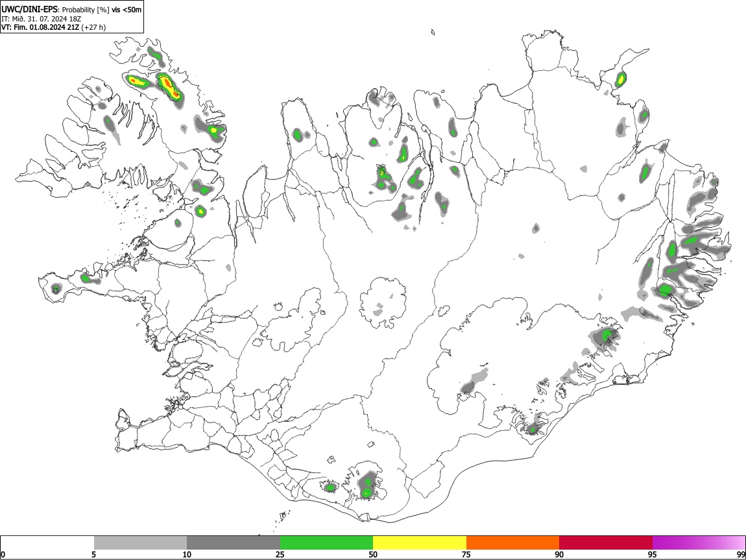746x560 pixels.
Task: Click the 'UWC/DINI-EPS' title text
Action: pyautogui.click(x=29, y=10)
